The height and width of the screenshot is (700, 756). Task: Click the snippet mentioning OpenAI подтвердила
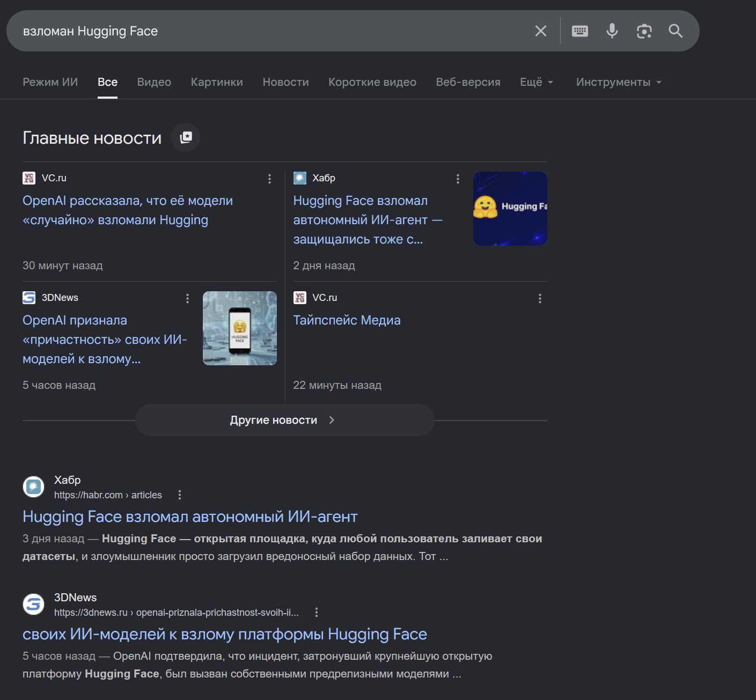click(x=258, y=665)
